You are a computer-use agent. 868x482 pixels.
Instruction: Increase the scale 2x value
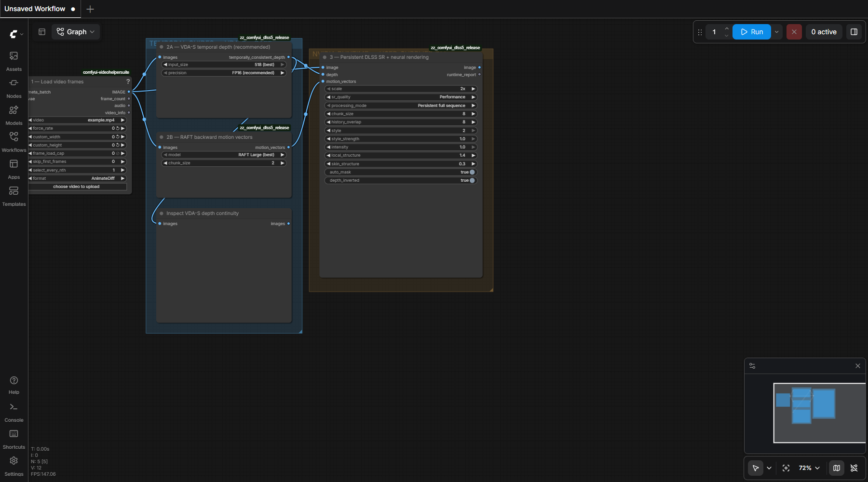point(474,89)
